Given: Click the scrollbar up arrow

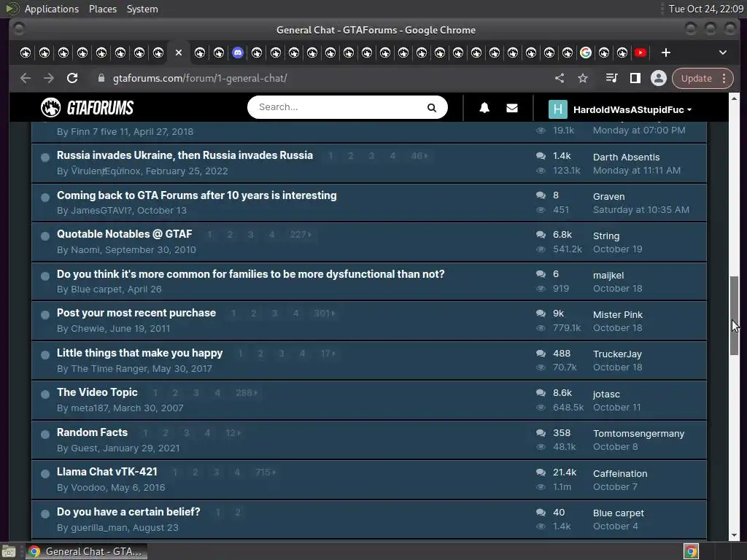Looking at the screenshot, I should (734, 98).
